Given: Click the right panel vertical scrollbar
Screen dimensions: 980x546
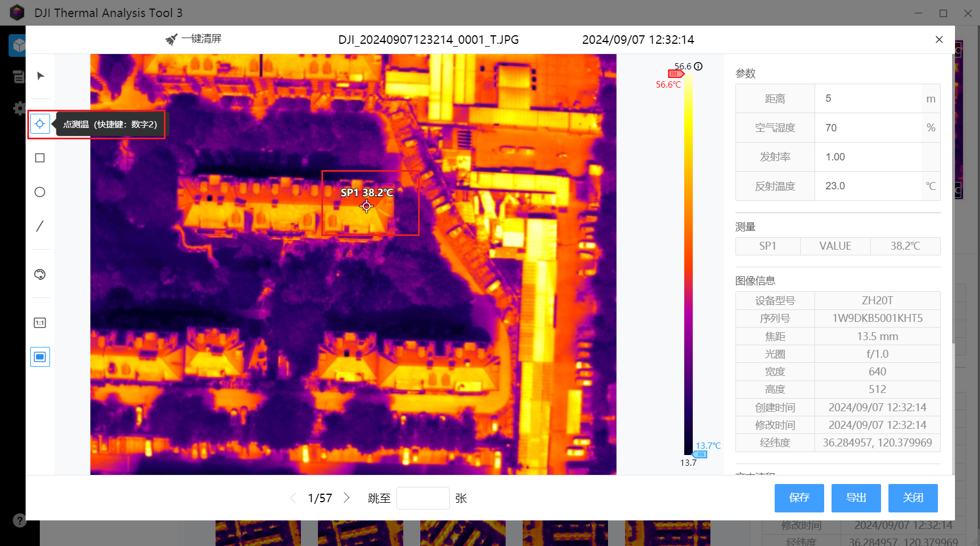Looking at the screenshot, I should coord(953,199).
